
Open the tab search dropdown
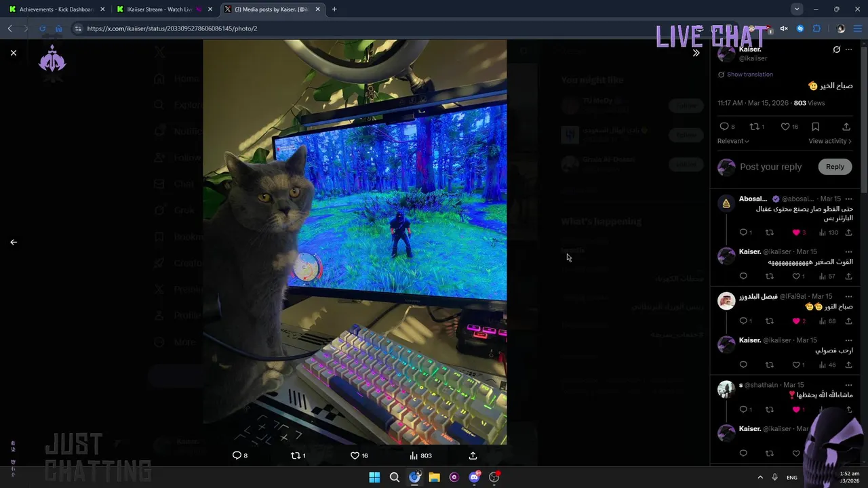(797, 9)
